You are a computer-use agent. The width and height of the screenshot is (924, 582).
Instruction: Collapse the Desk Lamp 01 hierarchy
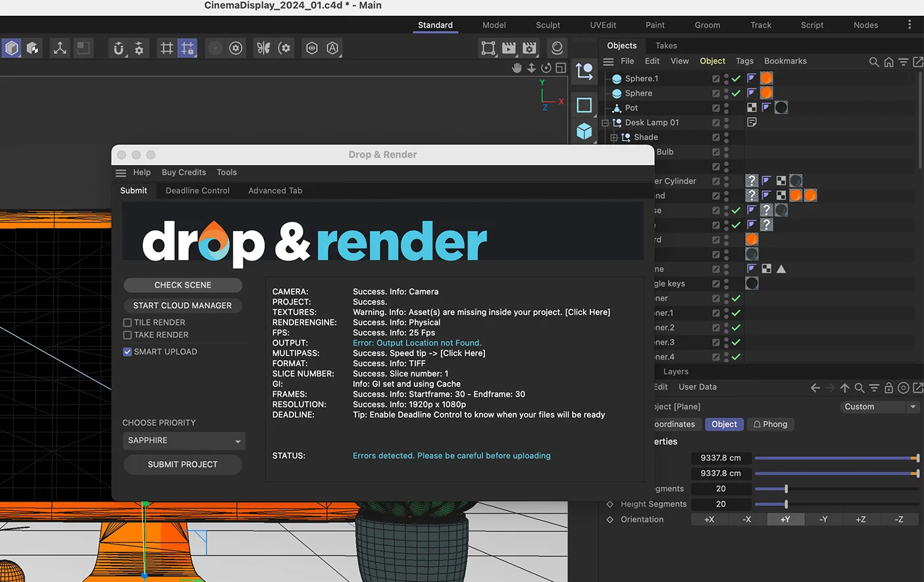pyautogui.click(x=605, y=123)
